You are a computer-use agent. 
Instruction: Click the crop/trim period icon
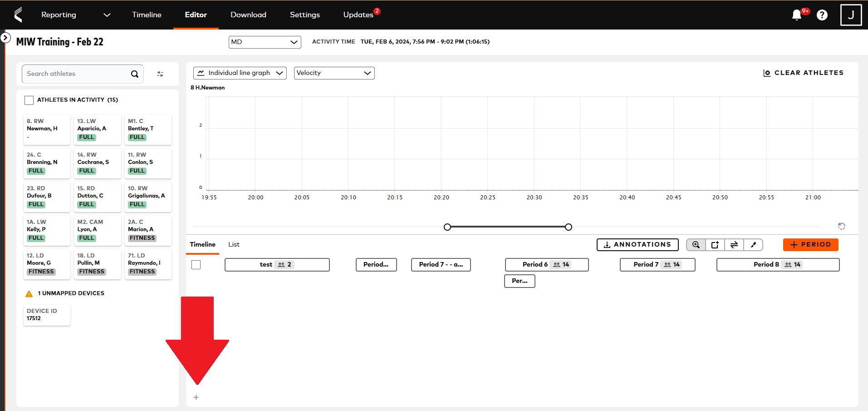(715, 245)
